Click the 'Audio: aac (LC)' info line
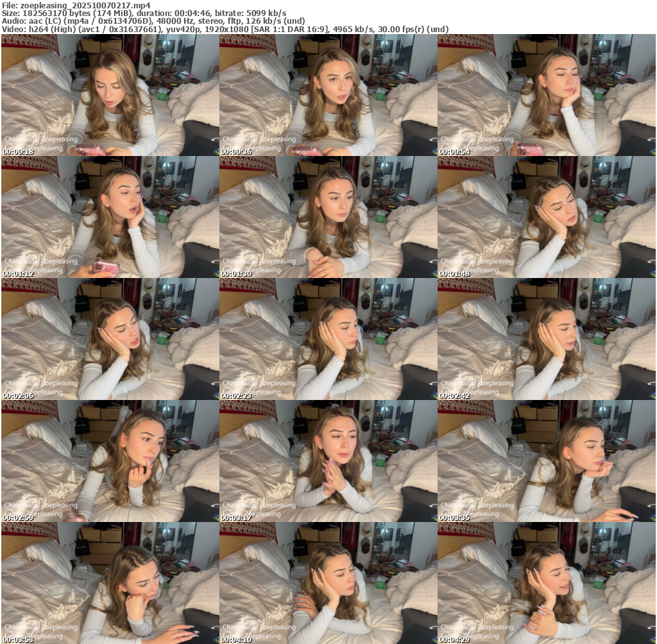Screen dimensions: 657x644 pyautogui.click(x=153, y=21)
